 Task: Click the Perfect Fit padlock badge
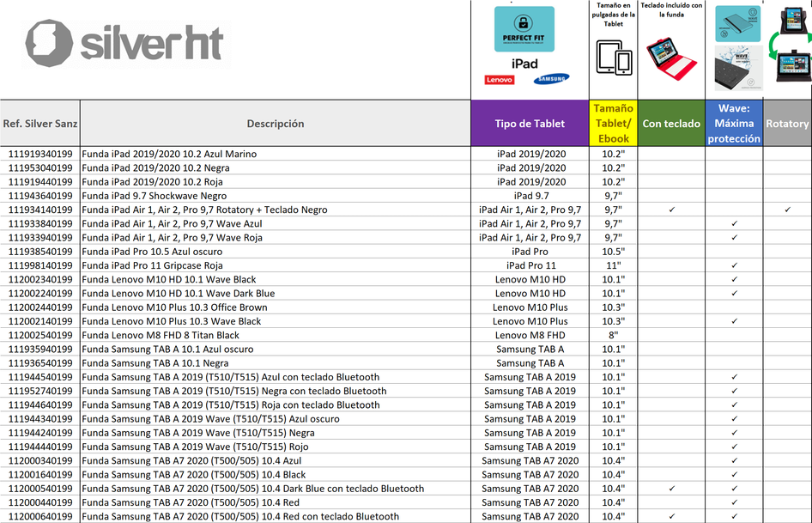524,29
